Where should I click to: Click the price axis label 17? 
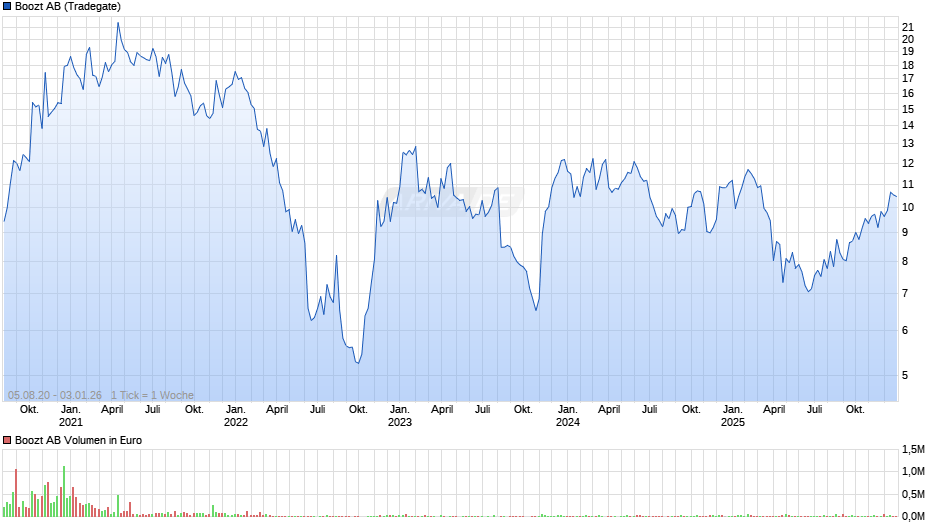click(908, 79)
